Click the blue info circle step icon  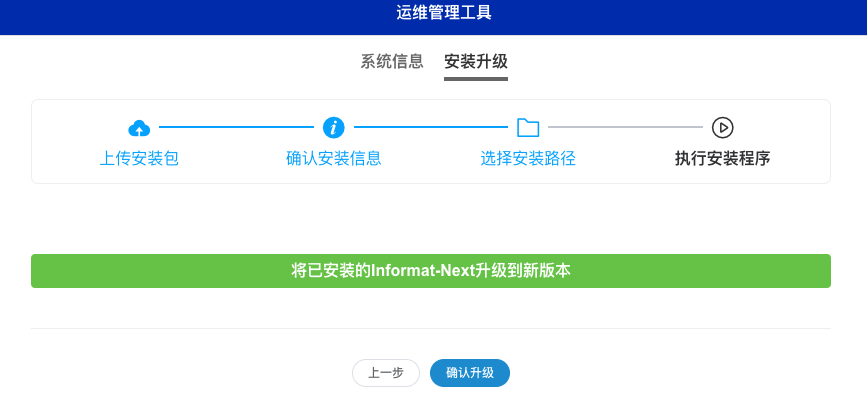pyautogui.click(x=334, y=127)
